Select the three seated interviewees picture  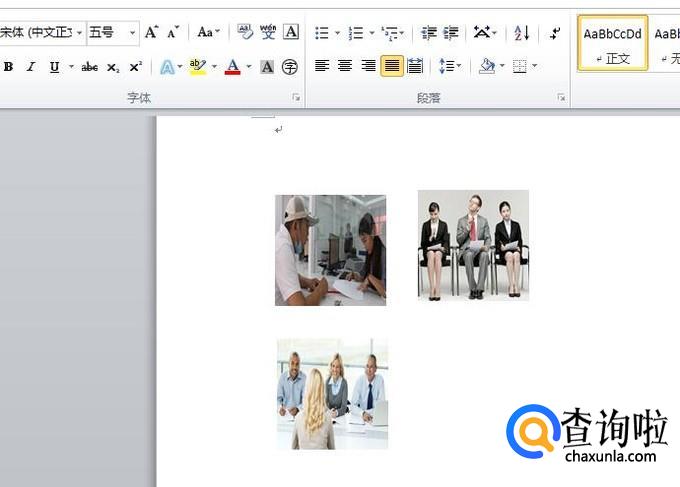point(473,245)
